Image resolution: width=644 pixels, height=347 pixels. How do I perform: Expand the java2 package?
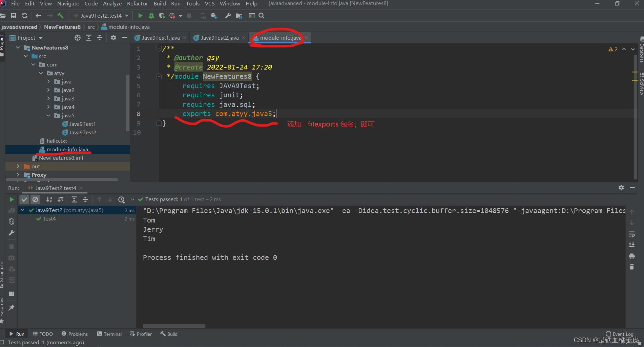point(48,90)
